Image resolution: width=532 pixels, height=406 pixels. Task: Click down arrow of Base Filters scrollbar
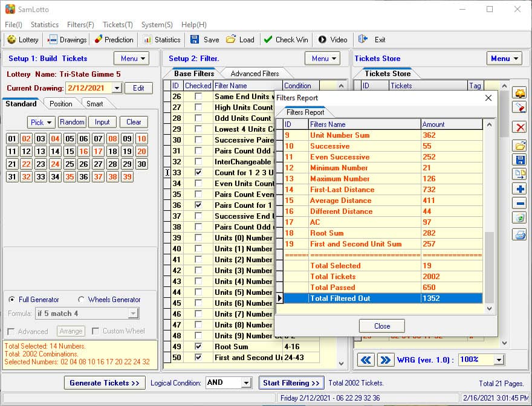342,364
